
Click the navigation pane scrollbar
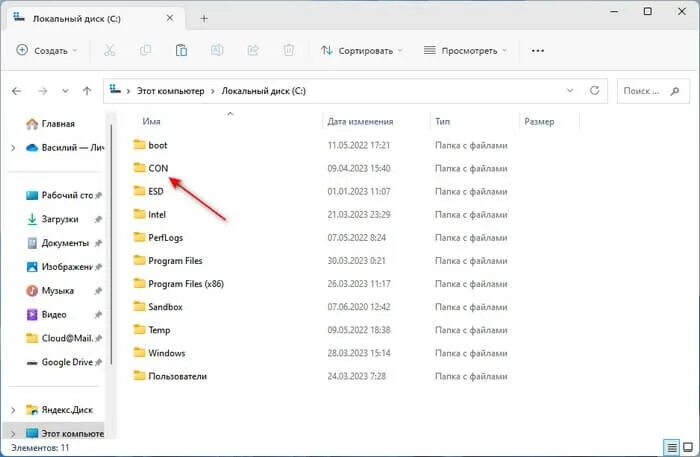click(x=111, y=243)
